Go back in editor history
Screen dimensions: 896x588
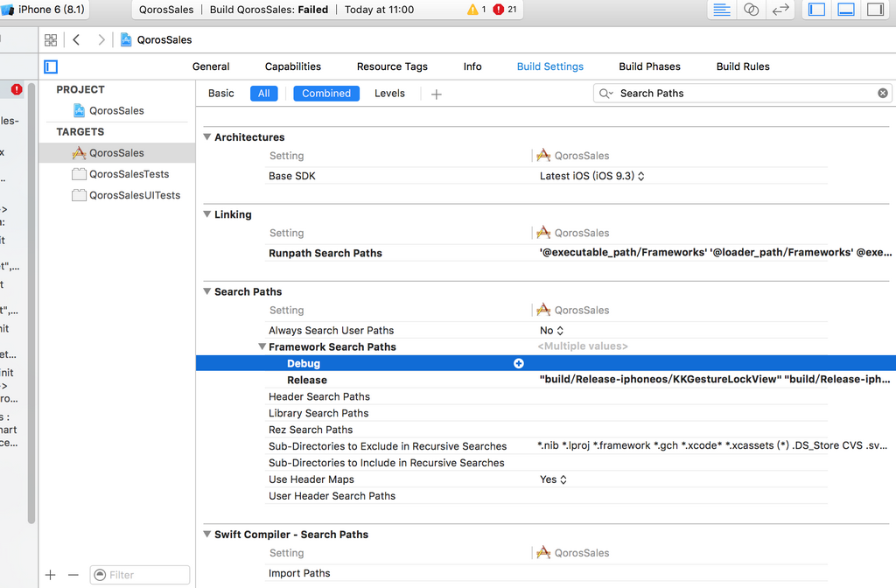coord(77,40)
